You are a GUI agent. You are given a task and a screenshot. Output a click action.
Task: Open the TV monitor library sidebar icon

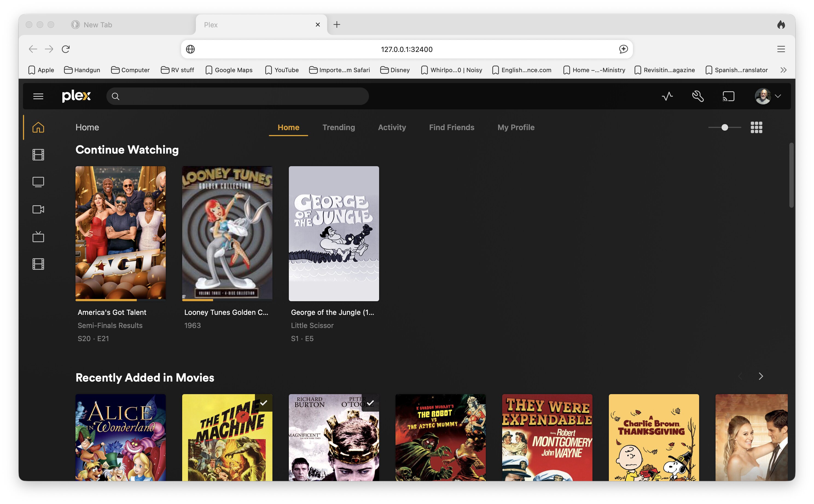(x=38, y=182)
